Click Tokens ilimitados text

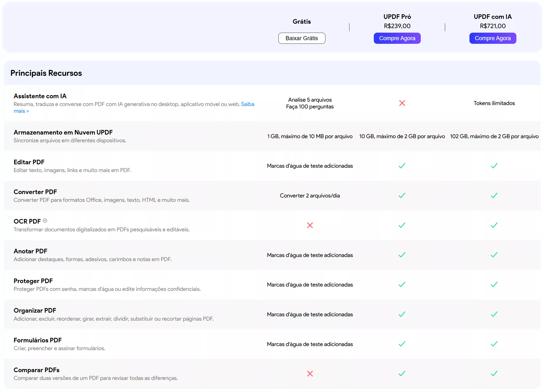pos(494,103)
